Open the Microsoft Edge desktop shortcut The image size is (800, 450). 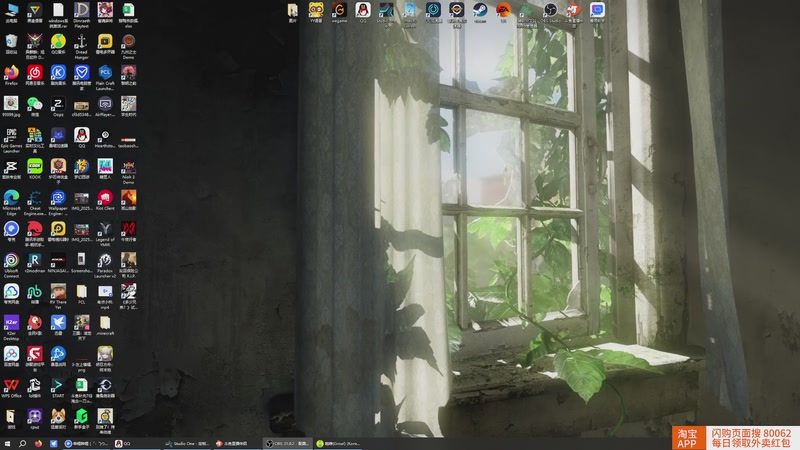(11, 202)
